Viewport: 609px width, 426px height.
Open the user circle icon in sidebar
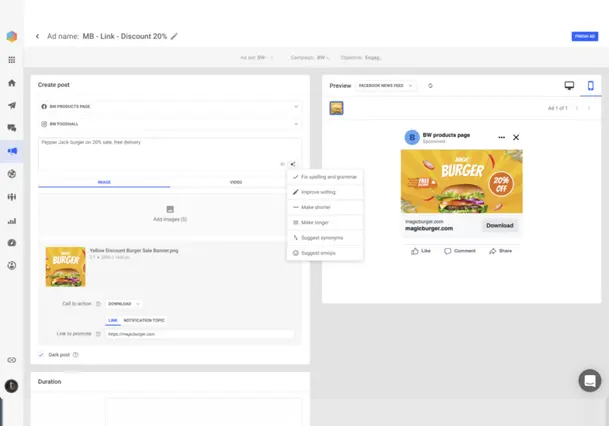point(12,265)
